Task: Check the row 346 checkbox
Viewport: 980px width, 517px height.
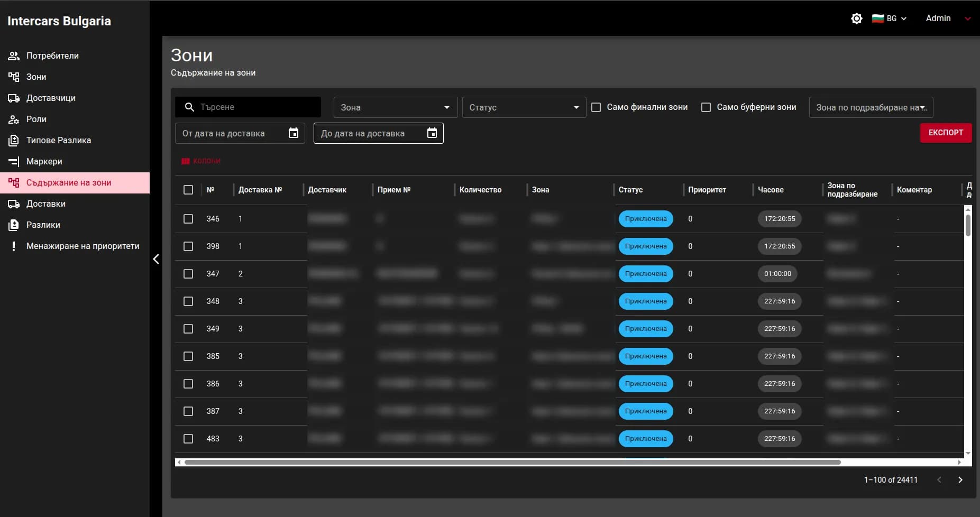Action: point(188,219)
